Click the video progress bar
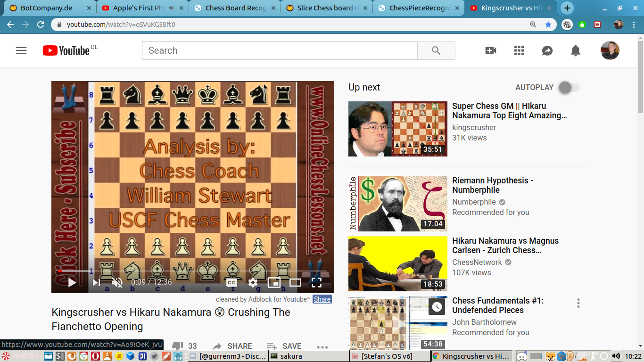Image resolution: width=644 pixels, height=362 pixels. click(189, 271)
